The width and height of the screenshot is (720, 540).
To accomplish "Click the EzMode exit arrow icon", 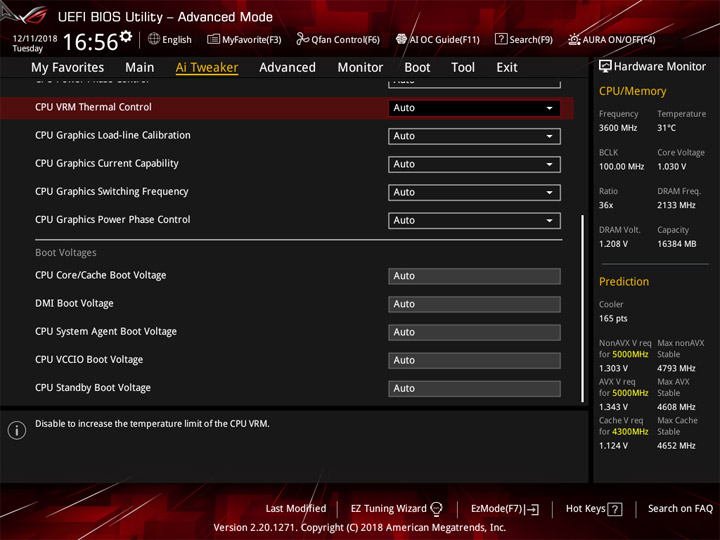I will 532,509.
